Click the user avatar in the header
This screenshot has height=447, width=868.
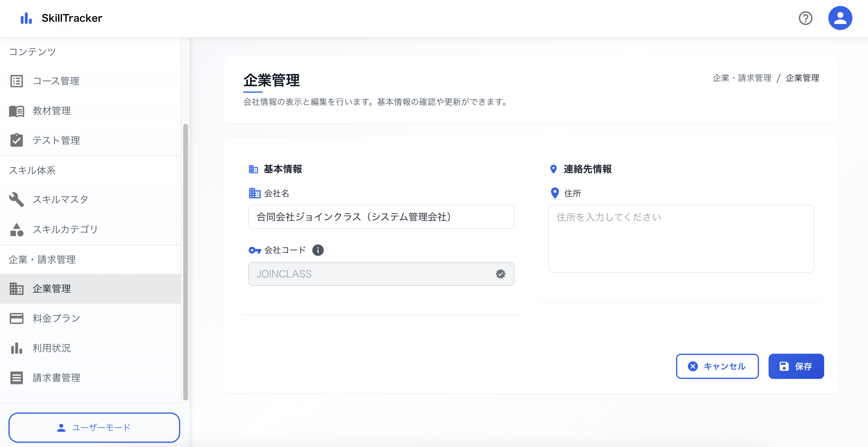click(840, 17)
